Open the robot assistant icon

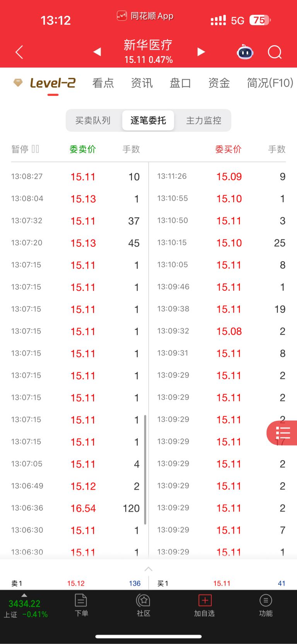pyautogui.click(x=245, y=52)
